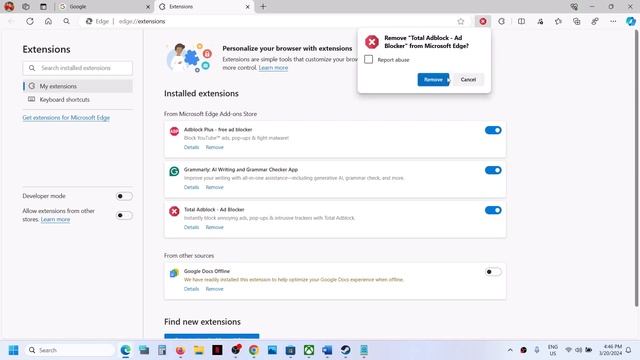The width and height of the screenshot is (640, 360).
Task: Cancel the remove extension dialog
Action: coord(468,80)
